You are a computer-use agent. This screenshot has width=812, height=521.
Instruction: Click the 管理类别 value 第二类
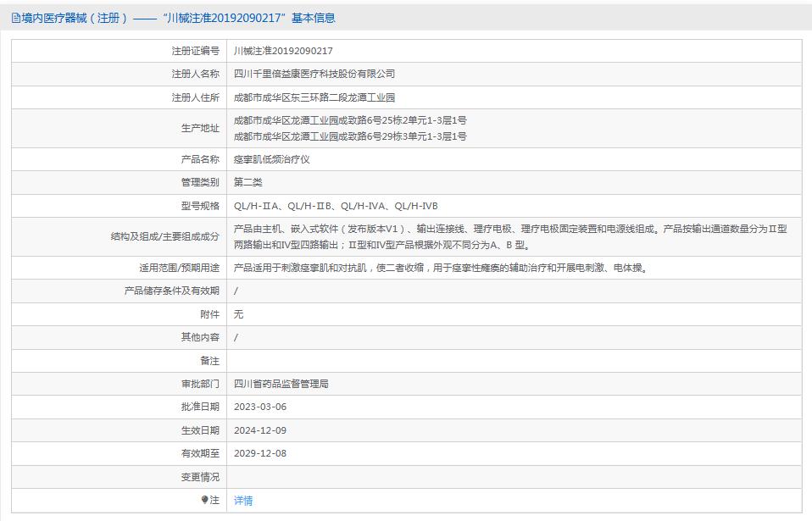pyautogui.click(x=246, y=182)
